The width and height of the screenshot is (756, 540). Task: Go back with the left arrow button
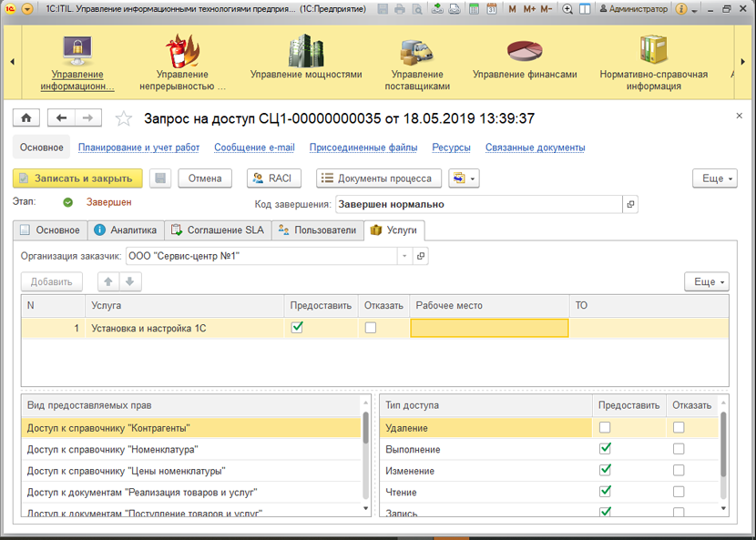tap(62, 118)
